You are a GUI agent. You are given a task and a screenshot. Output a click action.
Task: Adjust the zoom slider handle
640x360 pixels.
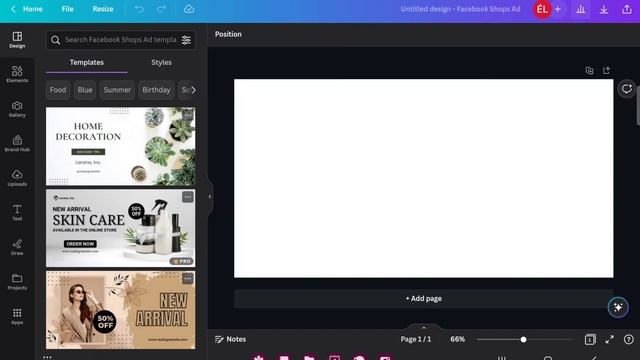(x=523, y=340)
